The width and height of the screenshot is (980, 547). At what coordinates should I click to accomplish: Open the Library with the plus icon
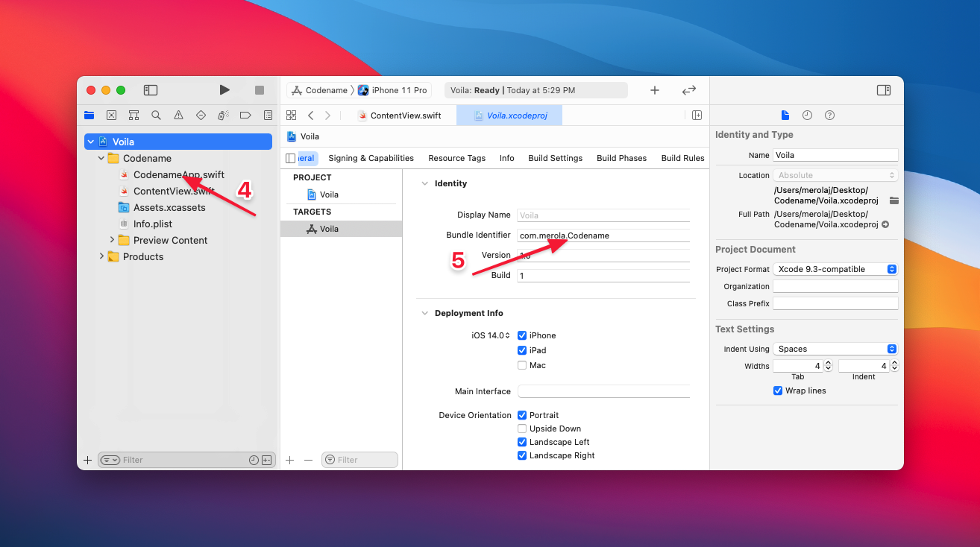point(655,90)
